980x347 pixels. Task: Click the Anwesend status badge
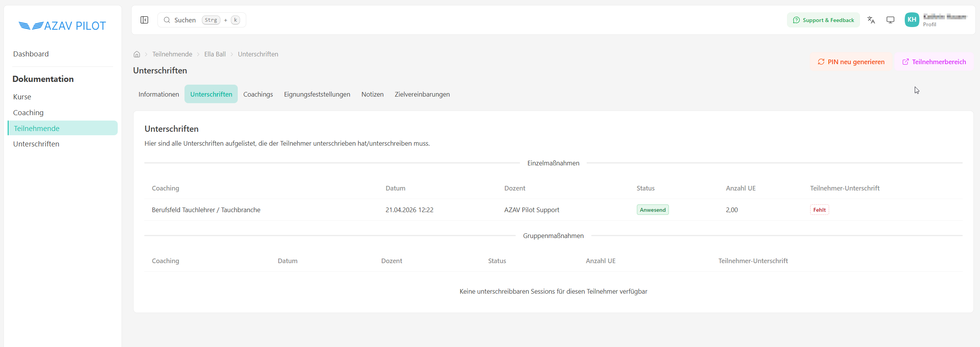point(652,210)
